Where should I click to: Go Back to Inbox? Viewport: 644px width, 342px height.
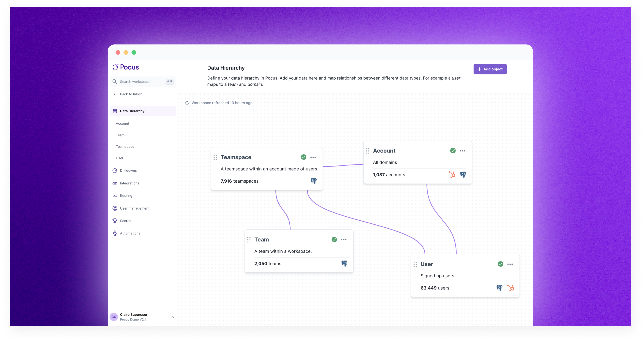(131, 94)
